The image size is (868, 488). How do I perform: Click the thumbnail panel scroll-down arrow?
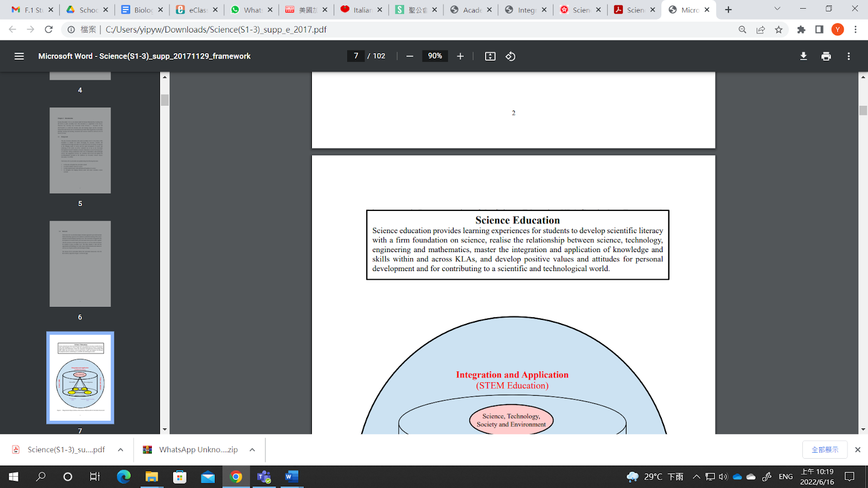click(165, 429)
